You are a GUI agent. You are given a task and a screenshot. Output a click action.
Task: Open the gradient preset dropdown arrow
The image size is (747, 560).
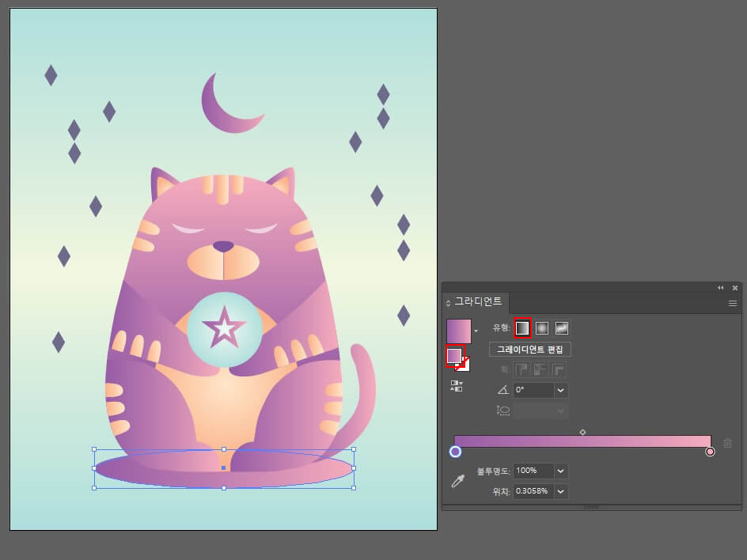click(x=476, y=331)
